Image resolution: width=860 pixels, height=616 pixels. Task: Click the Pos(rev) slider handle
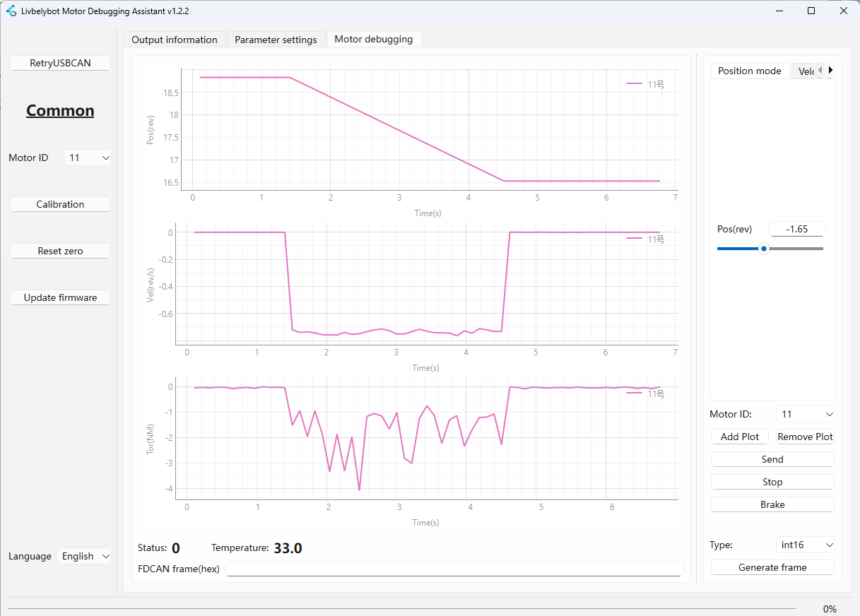(x=763, y=249)
